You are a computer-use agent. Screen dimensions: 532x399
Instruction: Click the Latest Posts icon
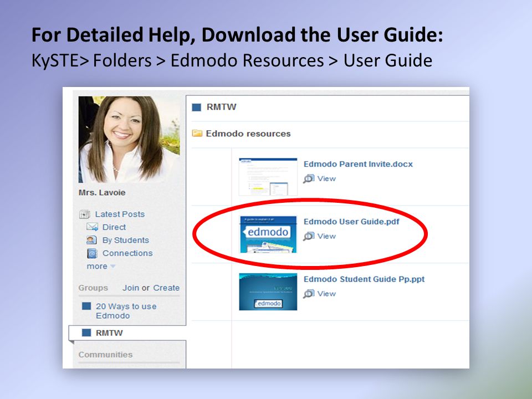click(84, 214)
